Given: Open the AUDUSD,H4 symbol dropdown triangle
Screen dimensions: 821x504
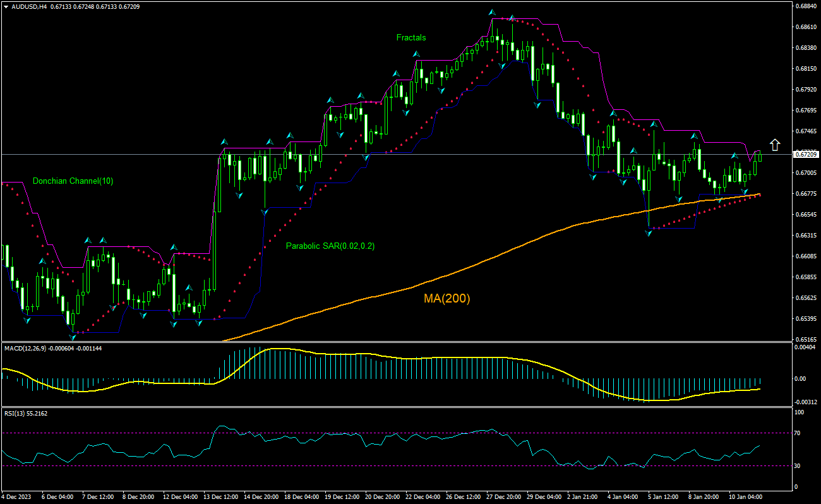Looking at the screenshot, I should pos(6,5).
